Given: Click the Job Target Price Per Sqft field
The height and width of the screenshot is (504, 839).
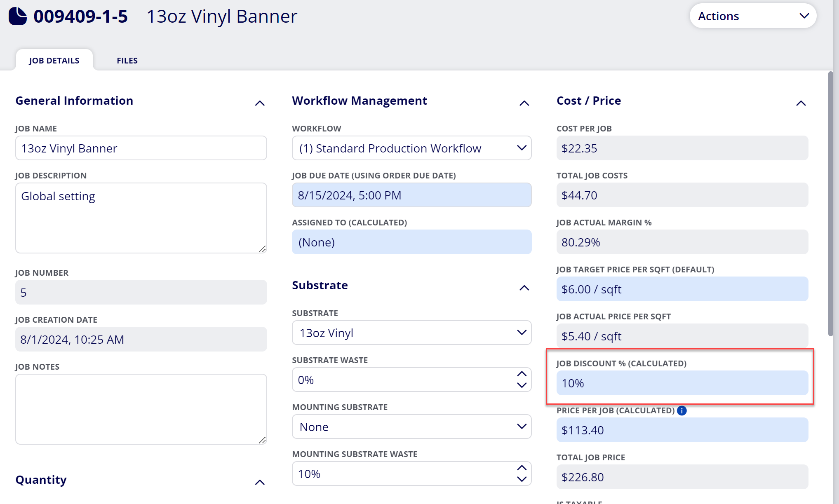Looking at the screenshot, I should (682, 289).
